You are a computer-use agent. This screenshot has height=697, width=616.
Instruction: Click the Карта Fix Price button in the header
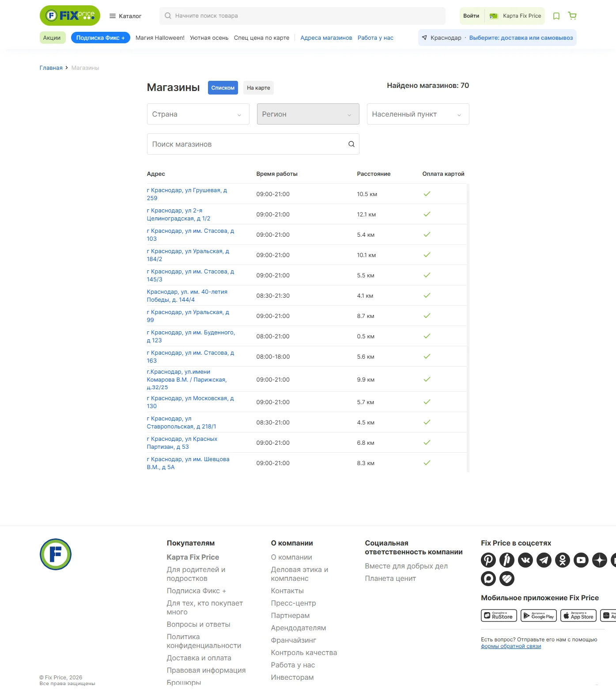click(516, 16)
